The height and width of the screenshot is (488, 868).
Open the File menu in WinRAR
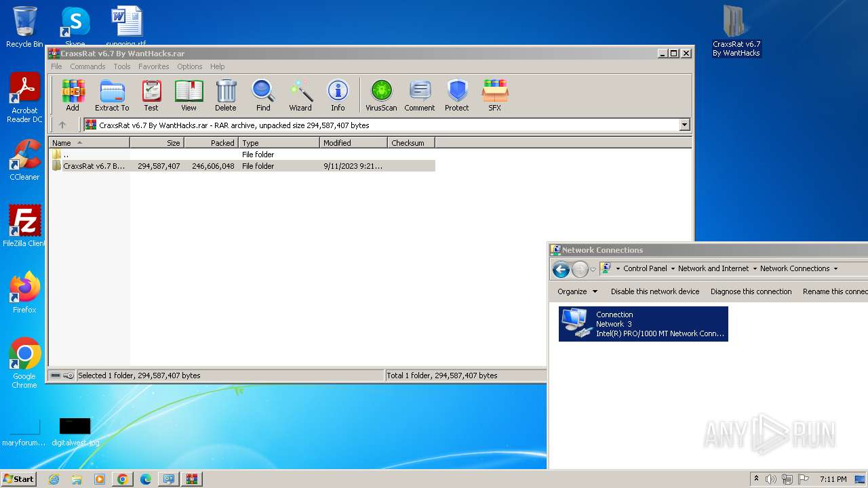(x=56, y=66)
